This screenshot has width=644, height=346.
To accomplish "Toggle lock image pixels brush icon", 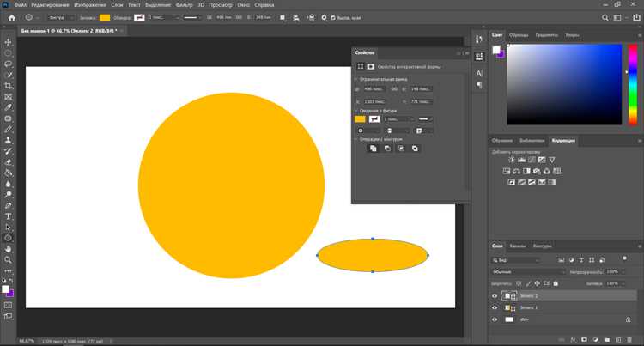I will pyautogui.click(x=528, y=283).
